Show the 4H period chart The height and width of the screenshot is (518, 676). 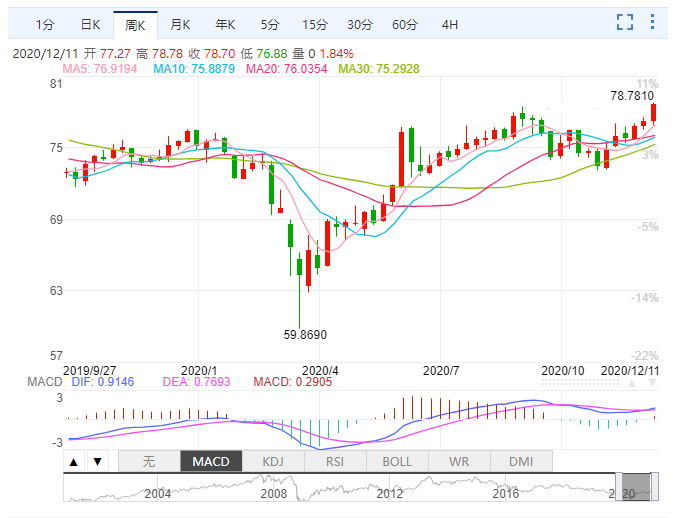[x=450, y=24]
